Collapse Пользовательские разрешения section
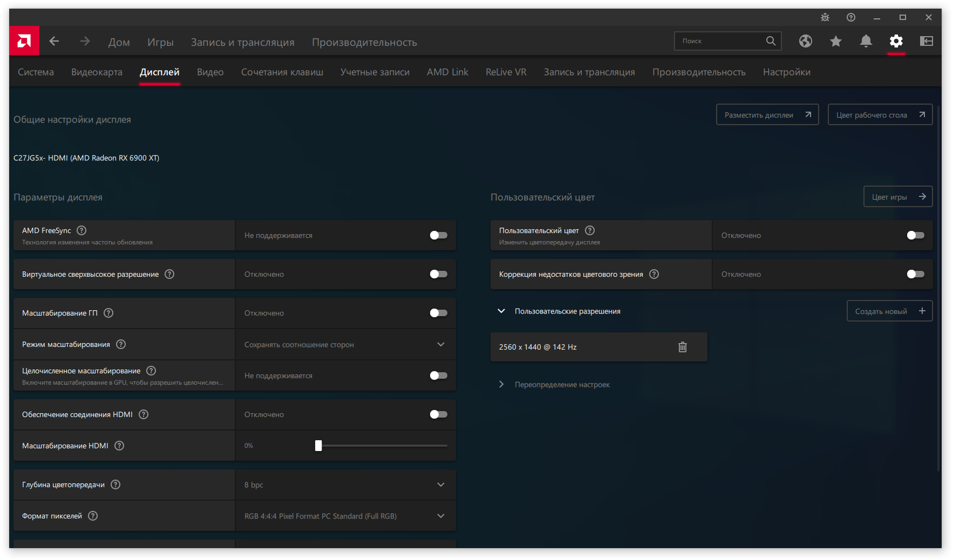This screenshot has height=560, width=953. [501, 311]
